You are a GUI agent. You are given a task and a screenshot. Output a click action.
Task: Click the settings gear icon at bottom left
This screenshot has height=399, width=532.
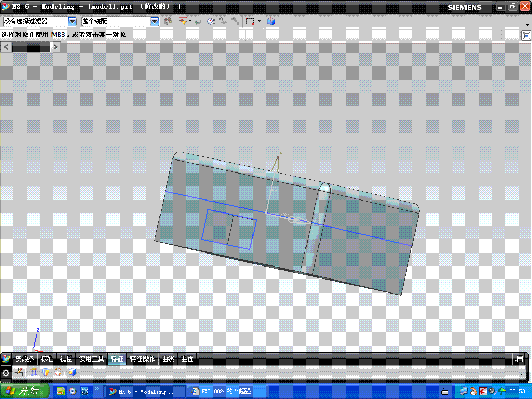point(6,373)
